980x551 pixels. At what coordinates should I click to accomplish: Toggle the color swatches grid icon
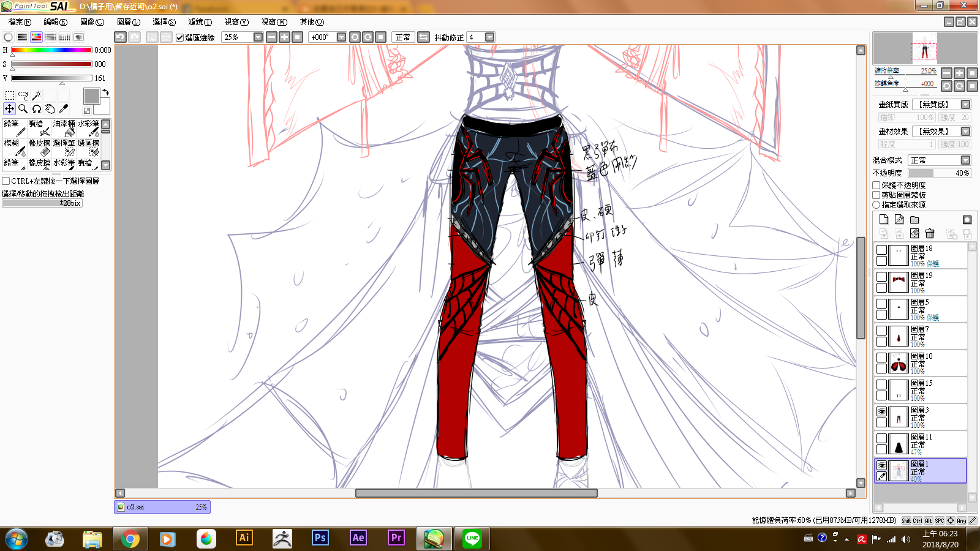(x=64, y=37)
